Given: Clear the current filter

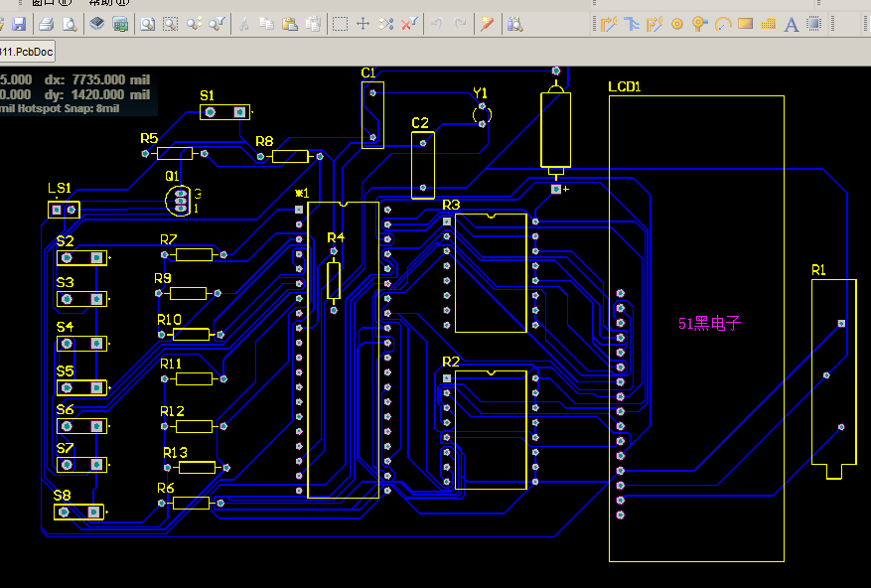Looking at the screenshot, I should click(409, 24).
